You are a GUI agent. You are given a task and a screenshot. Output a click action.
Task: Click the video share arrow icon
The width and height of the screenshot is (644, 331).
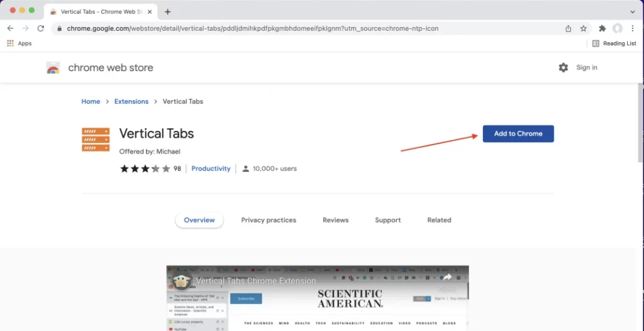pos(447,278)
